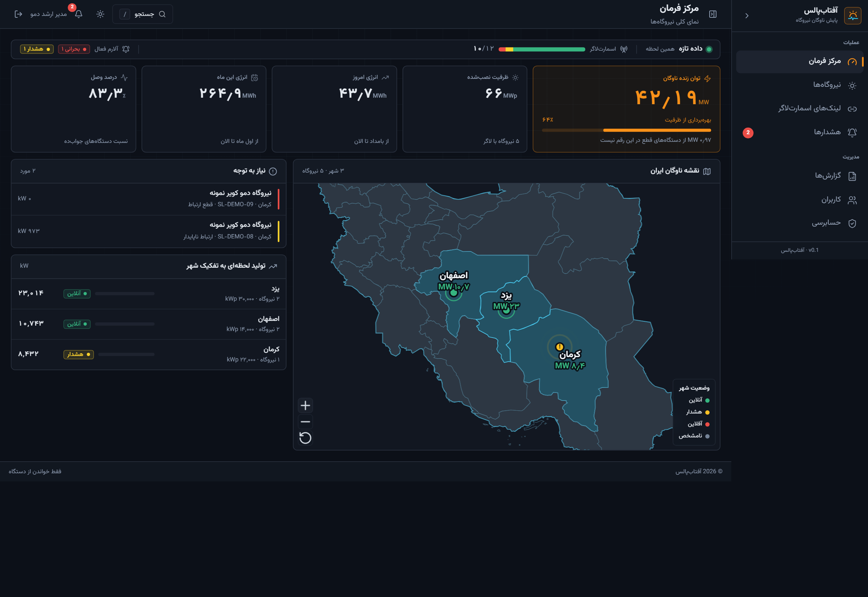Click the orange capacity utilization bar

pos(626,130)
